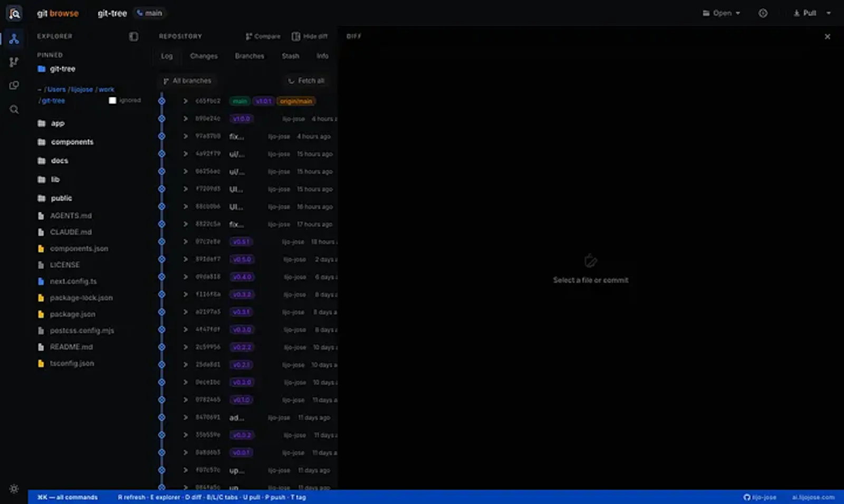Toggle Hide diff panel
Screen dimensions: 844x504
point(310,36)
